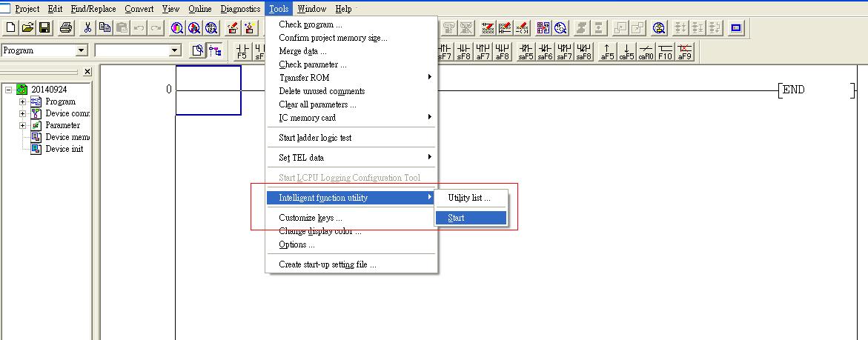868x340 pixels.
Task: Click the END instruction in ladder
Action: [793, 90]
